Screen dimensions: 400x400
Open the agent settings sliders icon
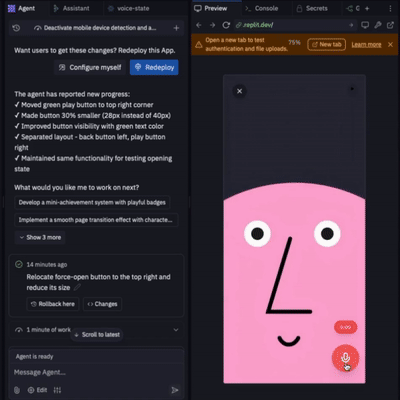tap(57, 390)
